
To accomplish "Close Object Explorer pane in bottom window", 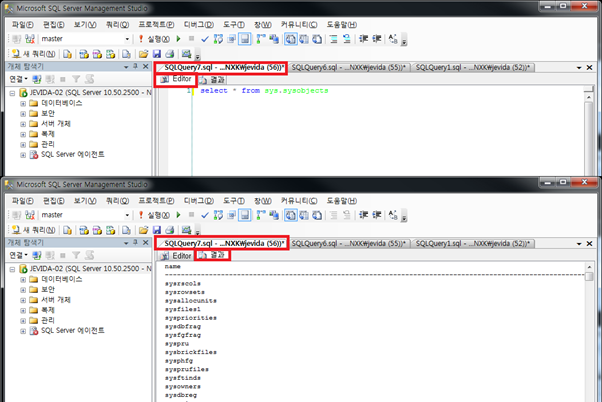I will [x=146, y=243].
